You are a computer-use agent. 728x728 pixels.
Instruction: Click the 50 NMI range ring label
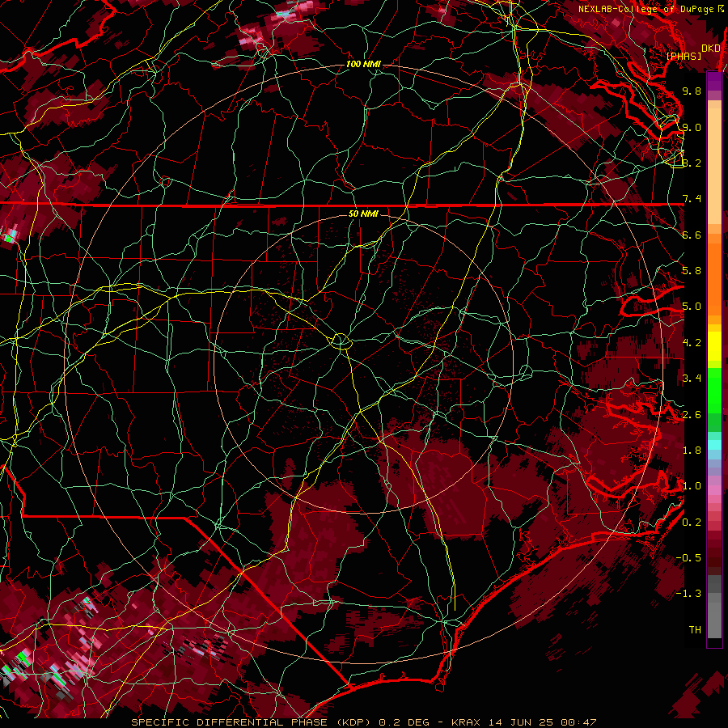click(x=363, y=214)
